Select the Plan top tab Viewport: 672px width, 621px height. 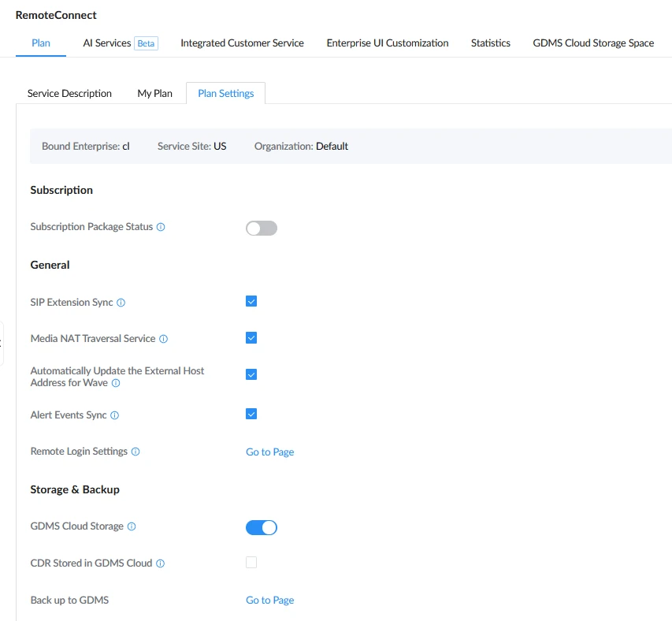41,43
